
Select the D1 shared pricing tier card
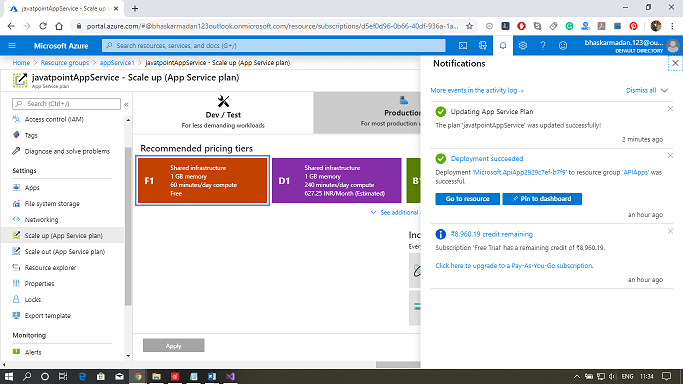coord(336,180)
